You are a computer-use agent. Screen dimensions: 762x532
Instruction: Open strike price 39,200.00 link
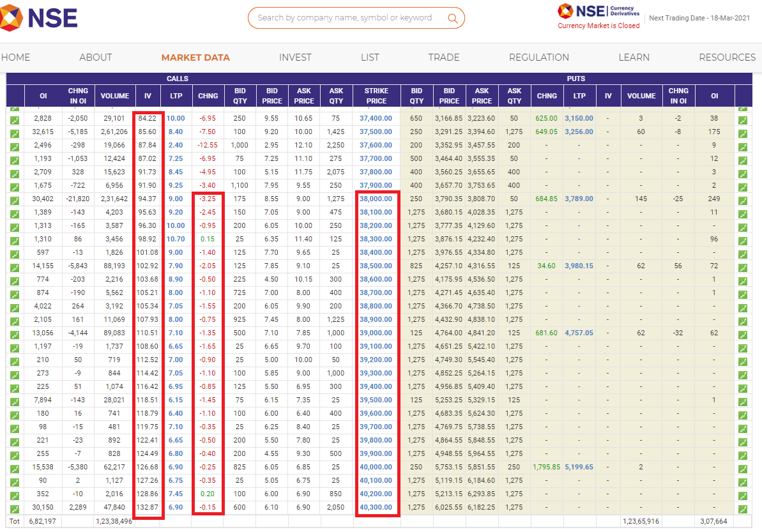(x=376, y=360)
